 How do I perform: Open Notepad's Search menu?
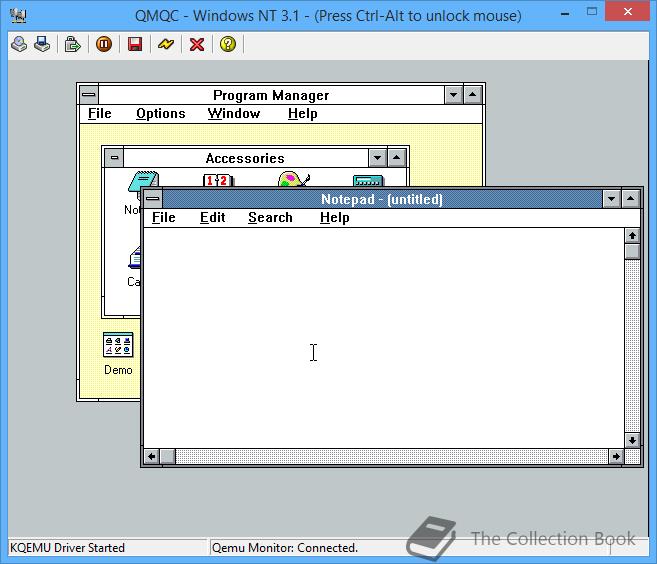point(270,217)
